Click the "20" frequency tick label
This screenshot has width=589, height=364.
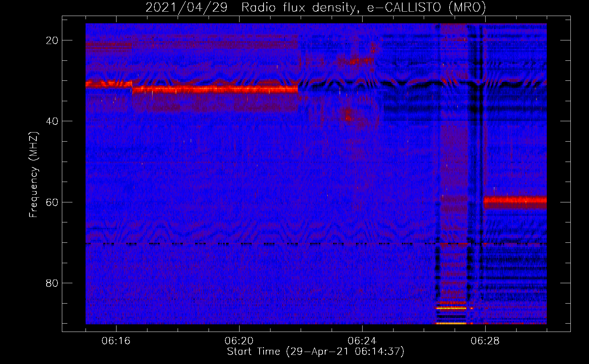pos(52,40)
